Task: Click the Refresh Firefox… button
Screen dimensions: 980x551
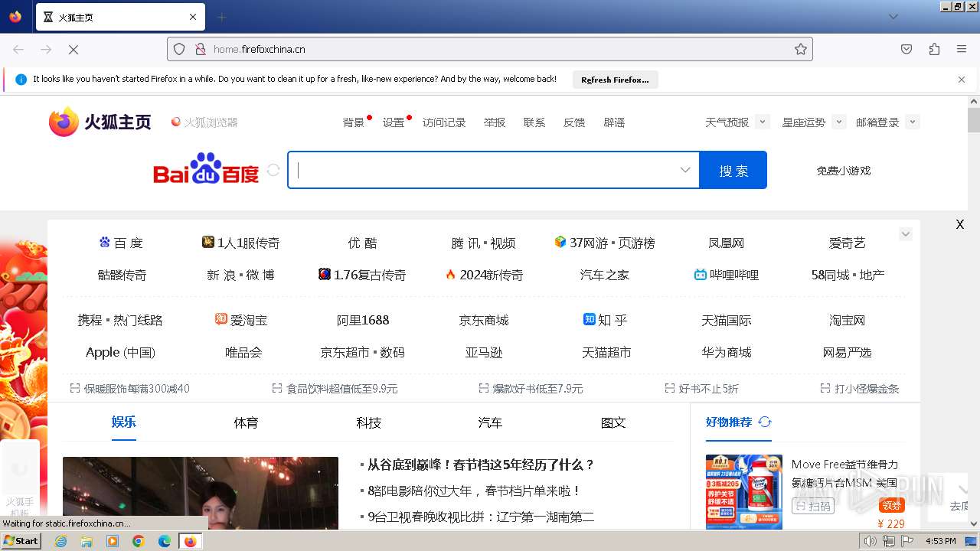Action: (x=615, y=80)
